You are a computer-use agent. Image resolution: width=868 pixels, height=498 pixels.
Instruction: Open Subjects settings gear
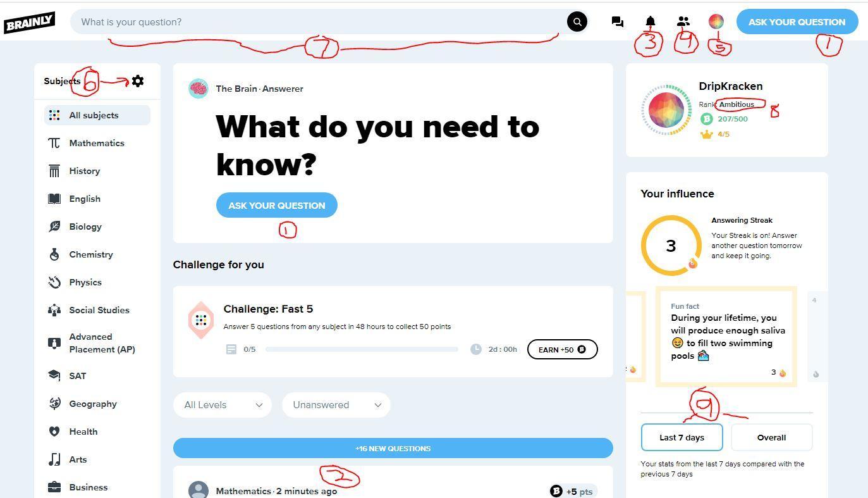click(x=138, y=81)
